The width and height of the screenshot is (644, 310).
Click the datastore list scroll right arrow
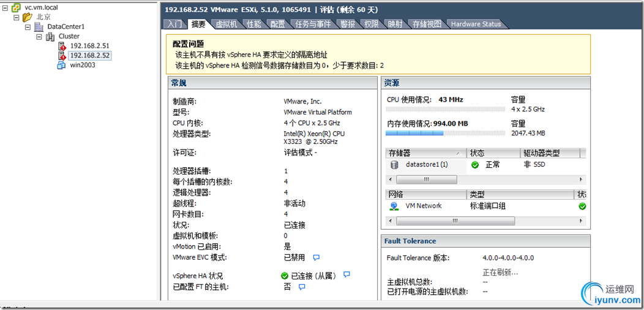point(581,180)
